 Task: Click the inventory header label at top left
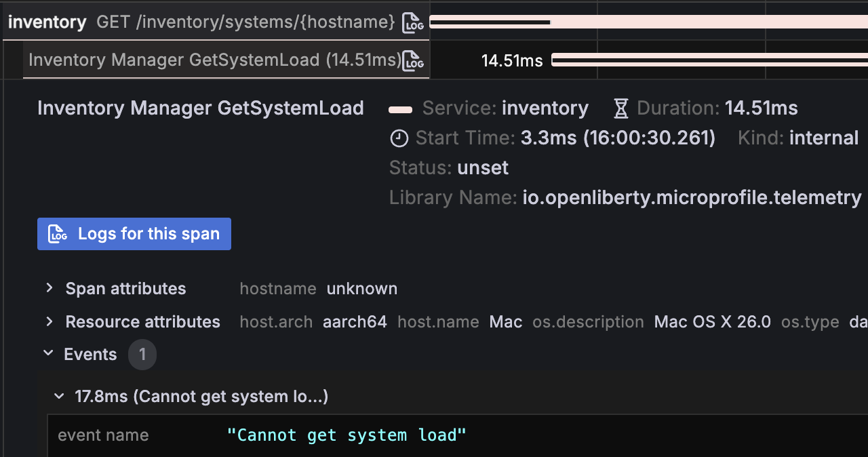point(47,22)
